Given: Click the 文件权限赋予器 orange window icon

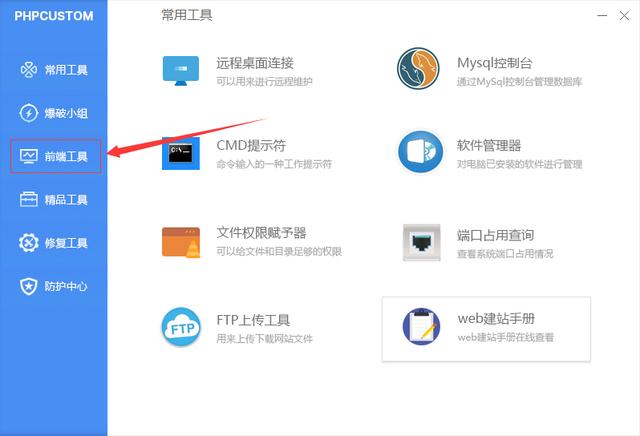Looking at the screenshot, I should (181, 242).
